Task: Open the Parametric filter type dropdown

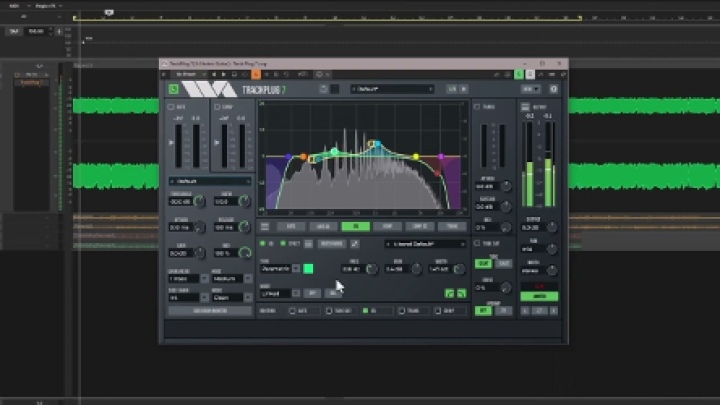Action: tap(280, 269)
